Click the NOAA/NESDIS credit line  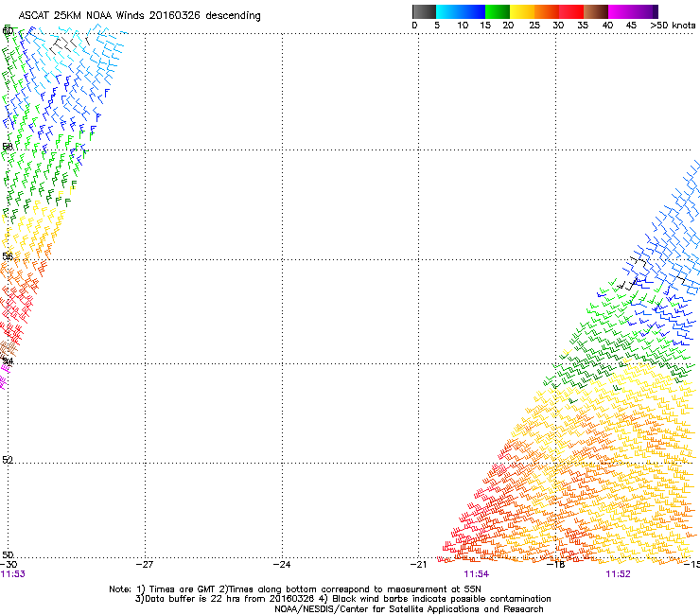[x=409, y=609]
